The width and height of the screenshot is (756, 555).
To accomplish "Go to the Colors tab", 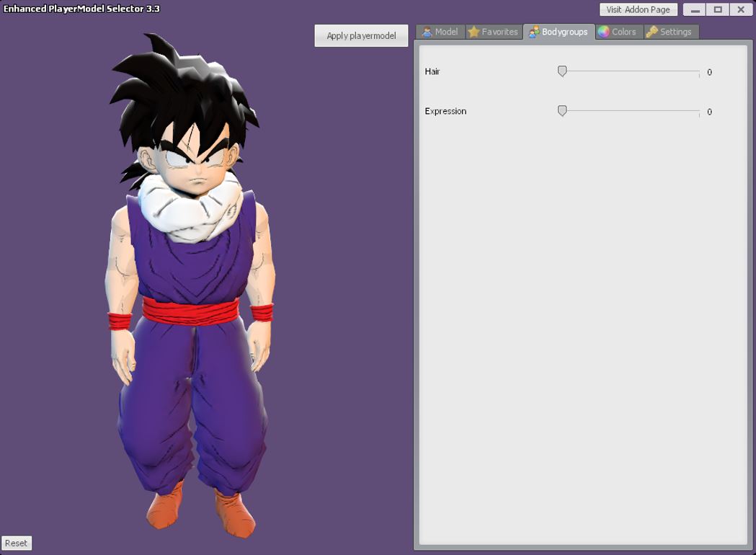I will click(619, 32).
